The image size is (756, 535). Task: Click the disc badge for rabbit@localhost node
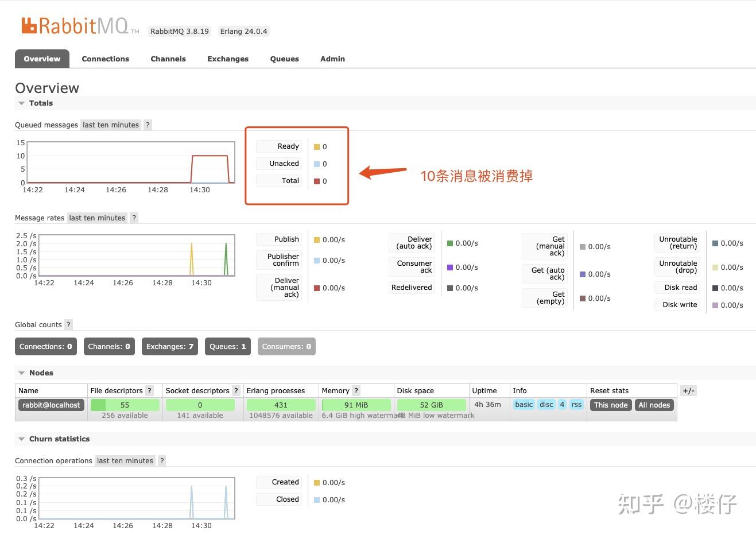coord(546,405)
